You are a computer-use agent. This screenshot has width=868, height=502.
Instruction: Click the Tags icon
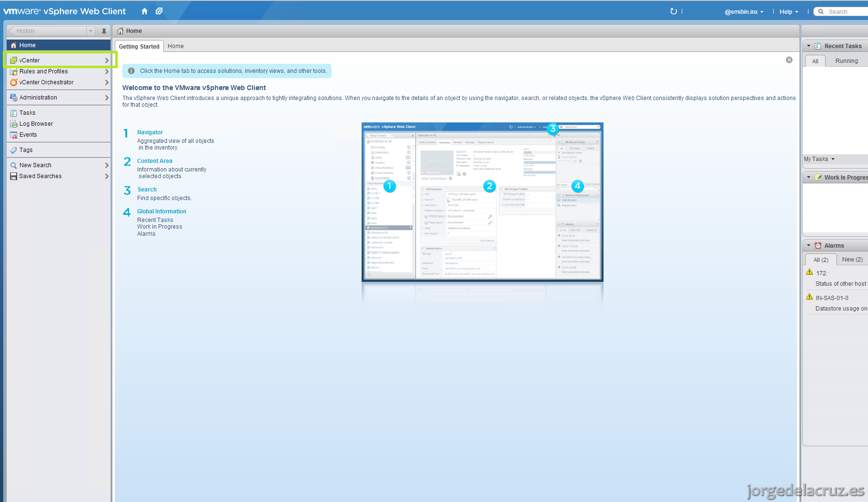point(13,150)
